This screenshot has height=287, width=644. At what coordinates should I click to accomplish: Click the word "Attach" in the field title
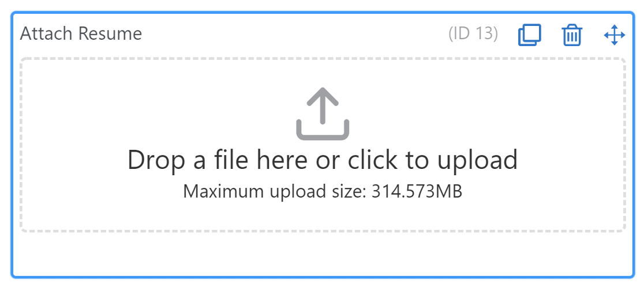47,33
